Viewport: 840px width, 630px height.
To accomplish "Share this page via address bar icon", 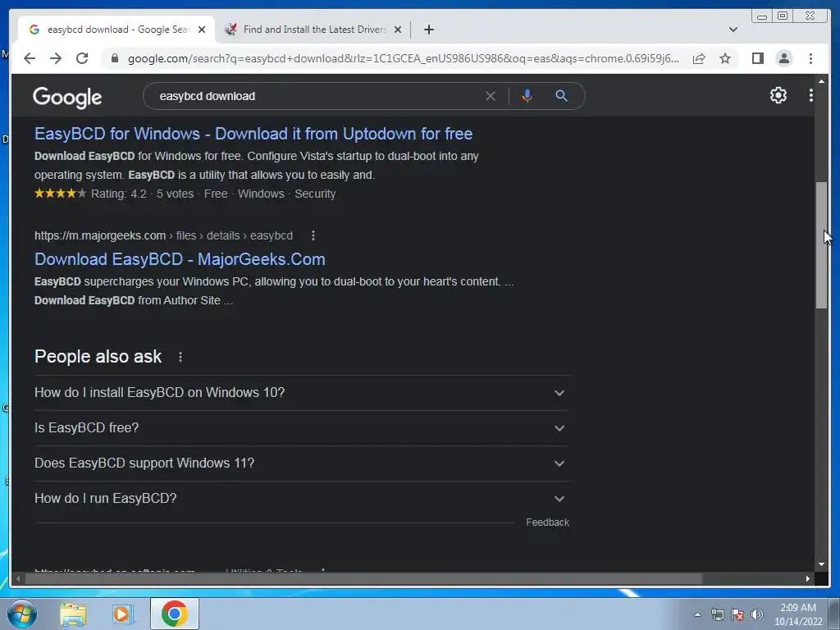I will (699, 58).
